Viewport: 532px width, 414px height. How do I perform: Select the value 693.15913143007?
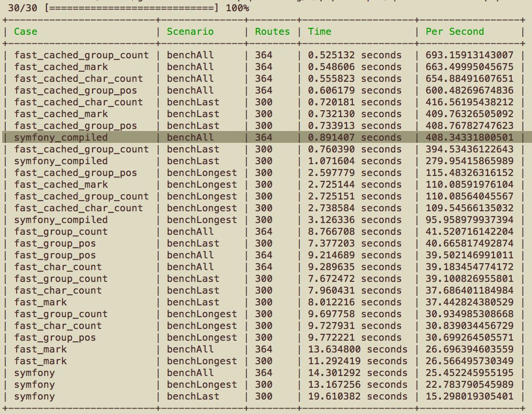pyautogui.click(x=469, y=55)
